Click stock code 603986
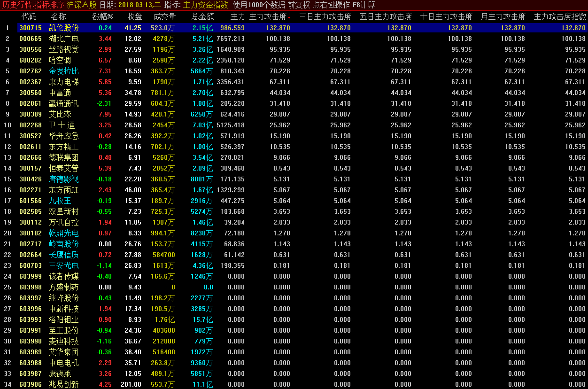The image size is (588, 389). tap(31, 384)
